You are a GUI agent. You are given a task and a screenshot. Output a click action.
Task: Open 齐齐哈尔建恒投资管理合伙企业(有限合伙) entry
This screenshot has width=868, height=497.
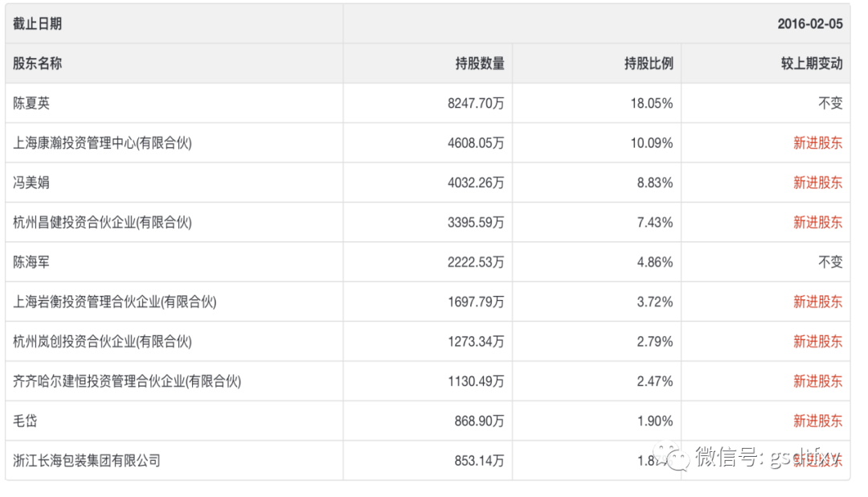click(x=127, y=381)
